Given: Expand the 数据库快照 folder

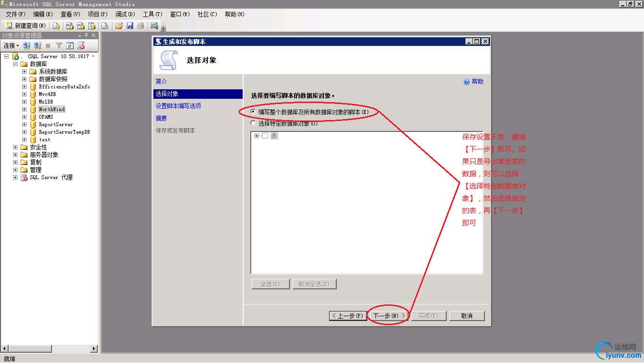Looking at the screenshot, I should pos(24,79).
